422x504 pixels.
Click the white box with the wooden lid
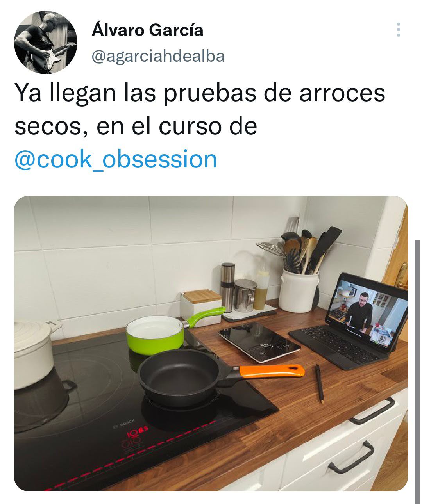point(202,306)
